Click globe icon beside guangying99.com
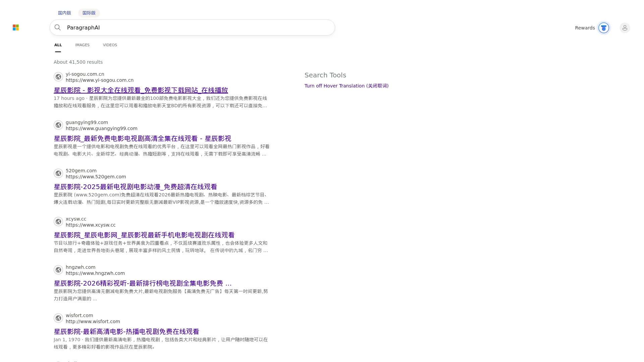 point(58,125)
